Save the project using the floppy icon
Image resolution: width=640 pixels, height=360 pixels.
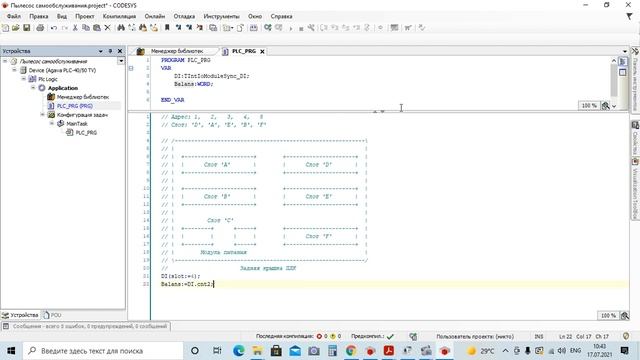27,28
